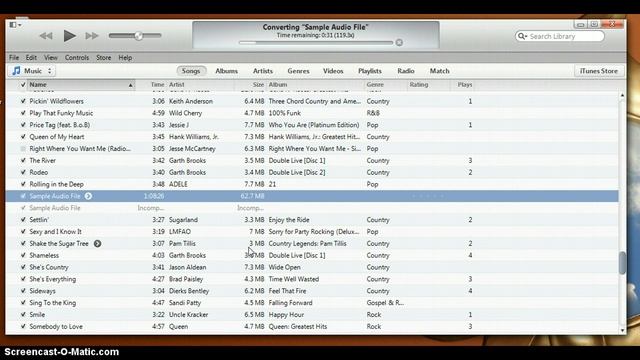Select the Sexy and I Know It song
640x360 pixels.
[312, 231]
